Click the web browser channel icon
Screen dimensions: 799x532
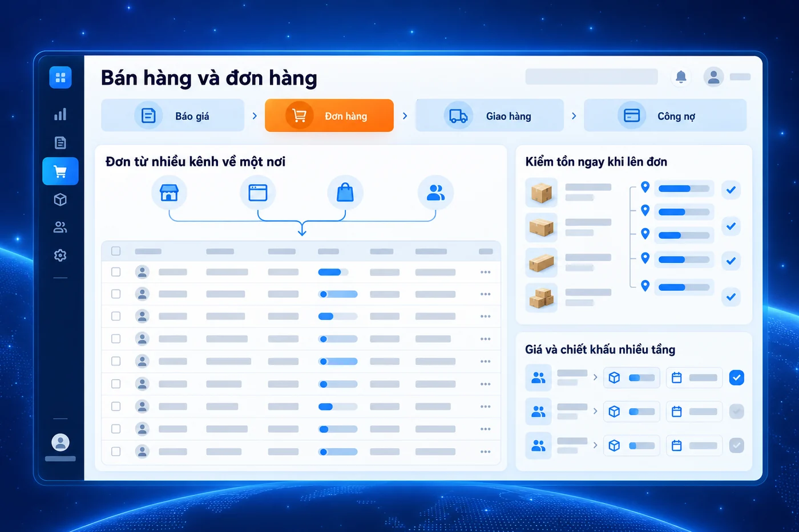click(x=258, y=193)
